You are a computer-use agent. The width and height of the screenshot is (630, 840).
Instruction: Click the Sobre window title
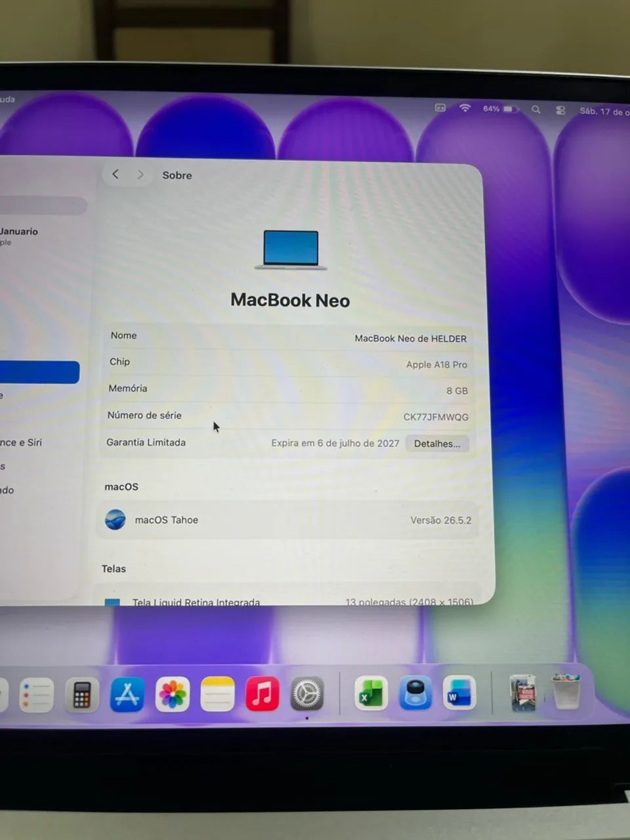(177, 175)
